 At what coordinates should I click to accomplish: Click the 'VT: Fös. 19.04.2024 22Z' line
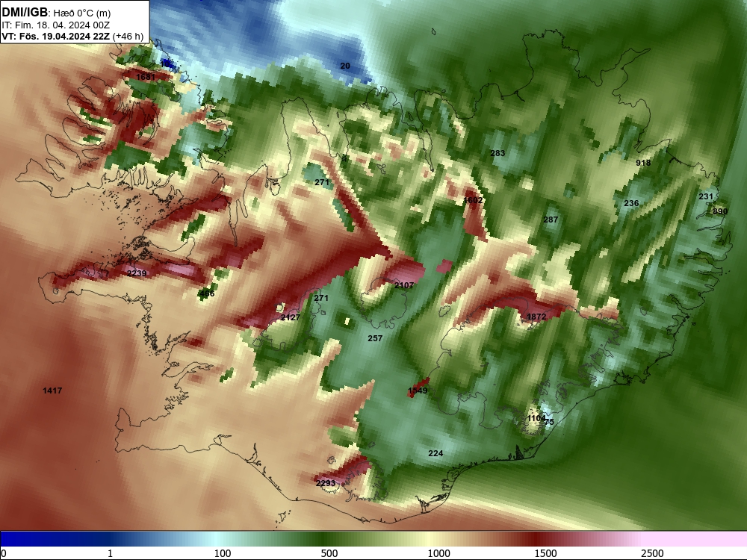56,36
